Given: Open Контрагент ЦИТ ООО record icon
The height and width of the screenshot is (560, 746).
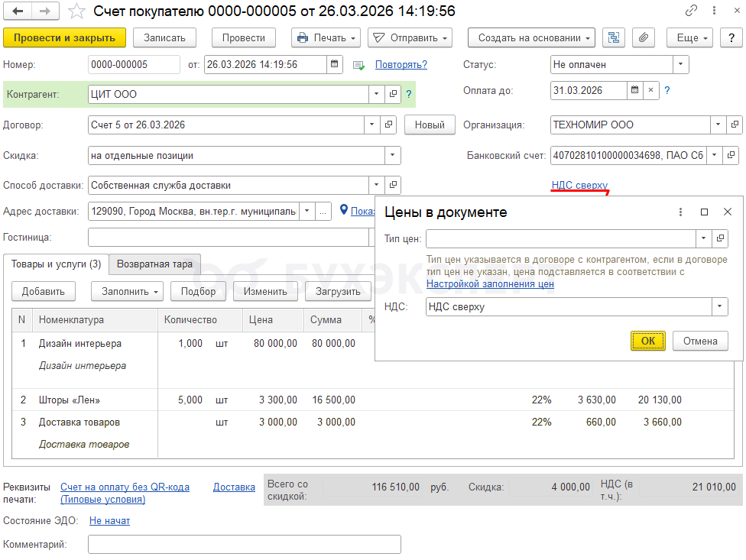Looking at the screenshot, I should click(394, 95).
